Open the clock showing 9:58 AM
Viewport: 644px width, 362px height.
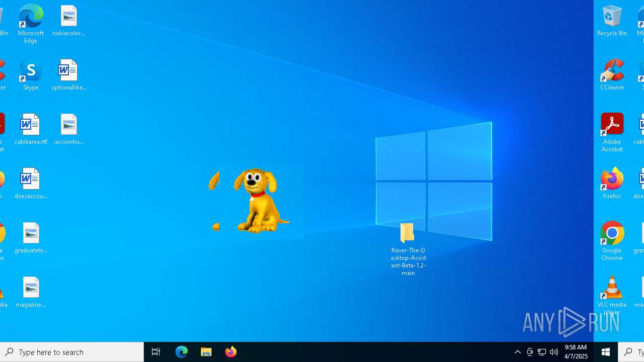coord(576,352)
